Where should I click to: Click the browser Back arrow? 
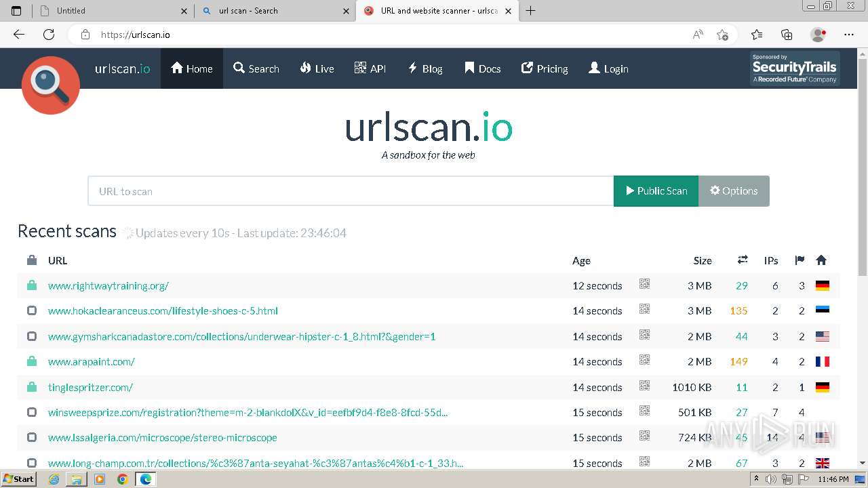click(x=19, y=35)
